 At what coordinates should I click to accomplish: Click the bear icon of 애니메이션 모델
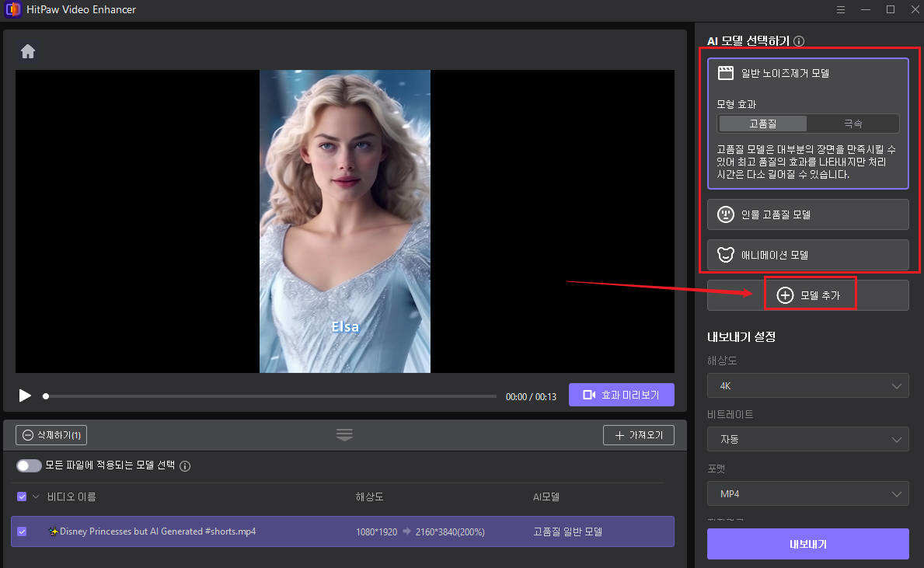[x=725, y=255]
